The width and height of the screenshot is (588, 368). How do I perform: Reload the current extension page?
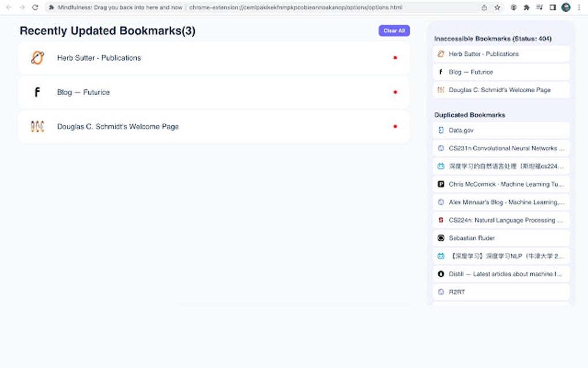point(36,7)
